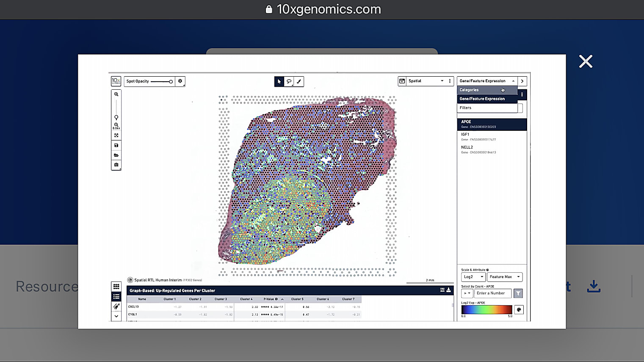644x362 pixels.
Task: Activate the paintbrush tool
Action: (299, 81)
